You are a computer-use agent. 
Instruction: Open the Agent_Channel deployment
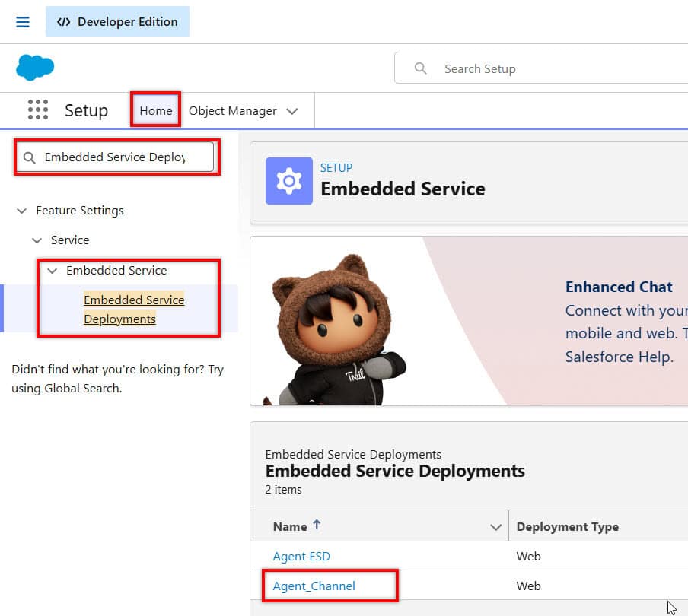coord(314,586)
